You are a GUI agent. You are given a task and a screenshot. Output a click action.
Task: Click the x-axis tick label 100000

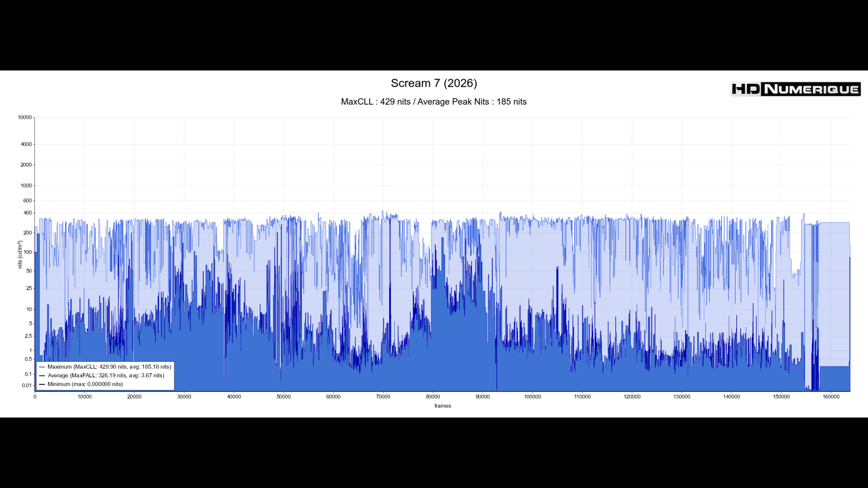coord(533,397)
